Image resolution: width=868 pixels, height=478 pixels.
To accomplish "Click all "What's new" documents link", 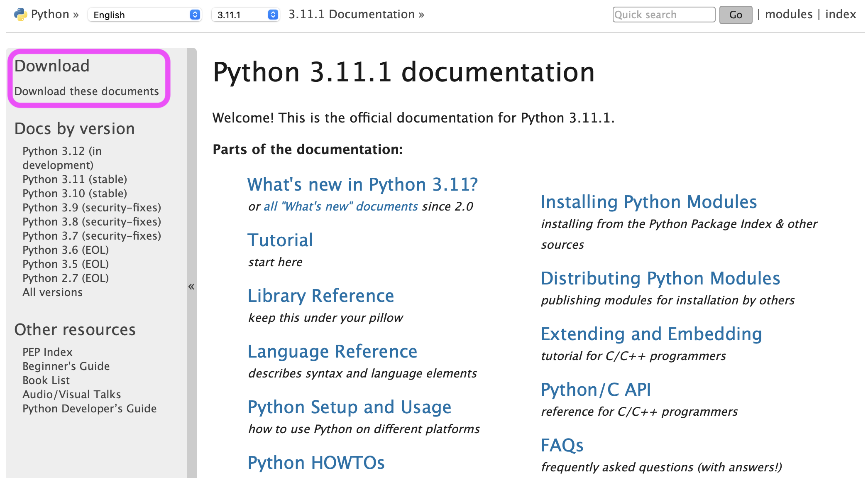I will tap(341, 206).
